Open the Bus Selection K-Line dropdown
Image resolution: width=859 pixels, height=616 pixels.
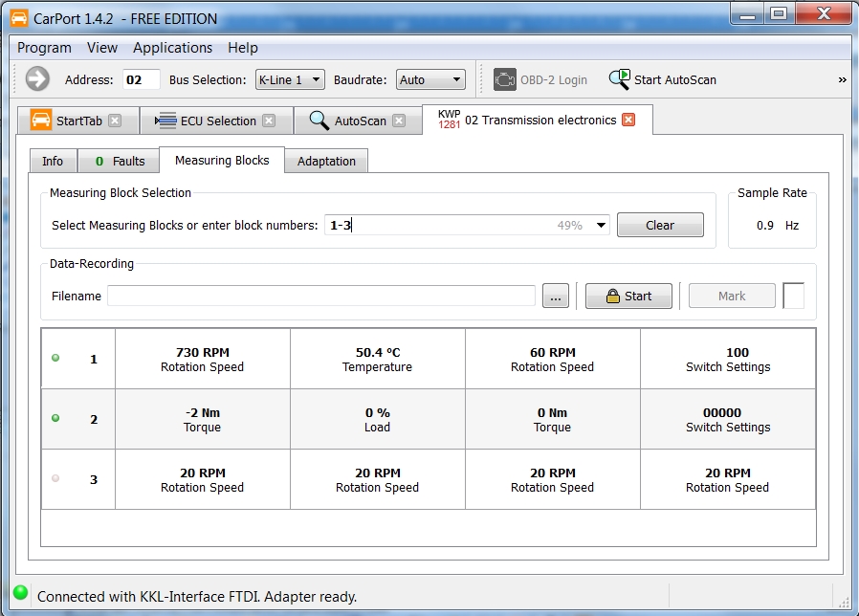[290, 79]
